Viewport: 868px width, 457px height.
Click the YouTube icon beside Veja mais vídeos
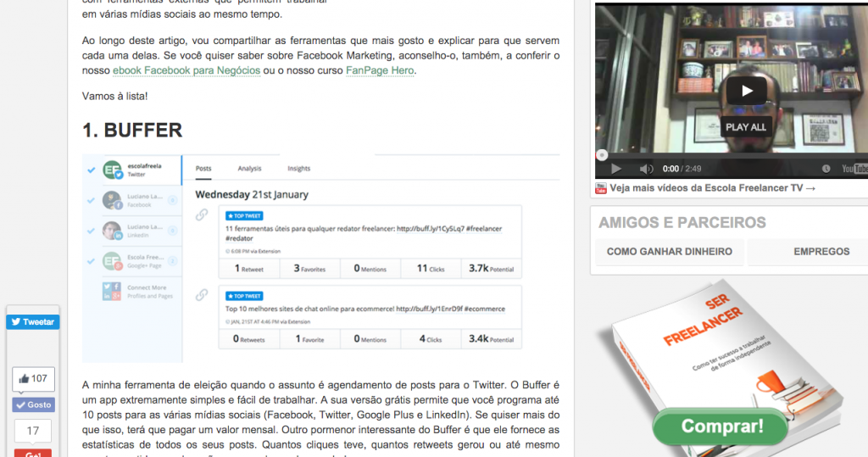coord(601,188)
